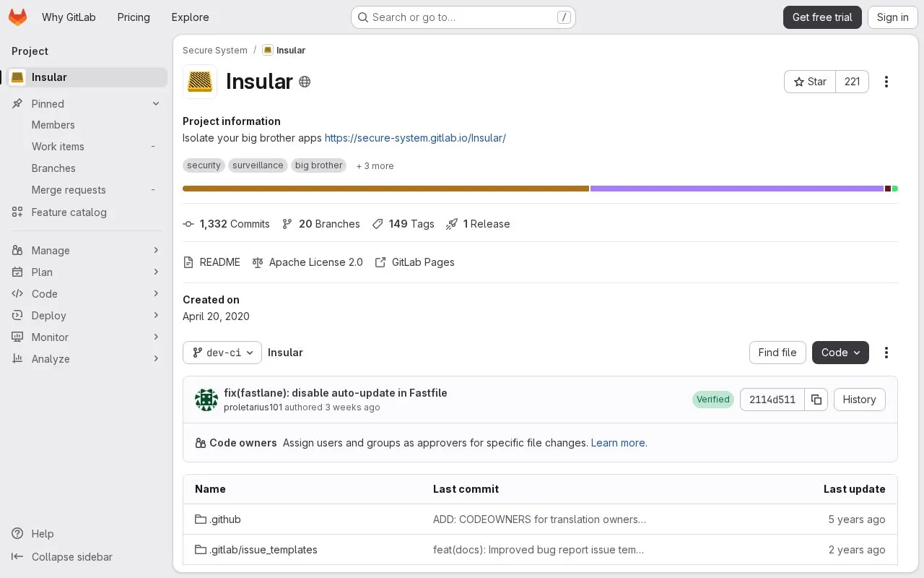
Task: Expand the Analyze section
Action: click(87, 359)
